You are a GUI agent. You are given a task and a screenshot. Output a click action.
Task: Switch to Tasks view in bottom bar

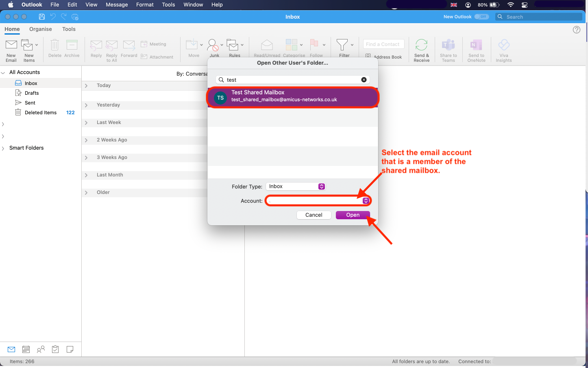(x=55, y=349)
